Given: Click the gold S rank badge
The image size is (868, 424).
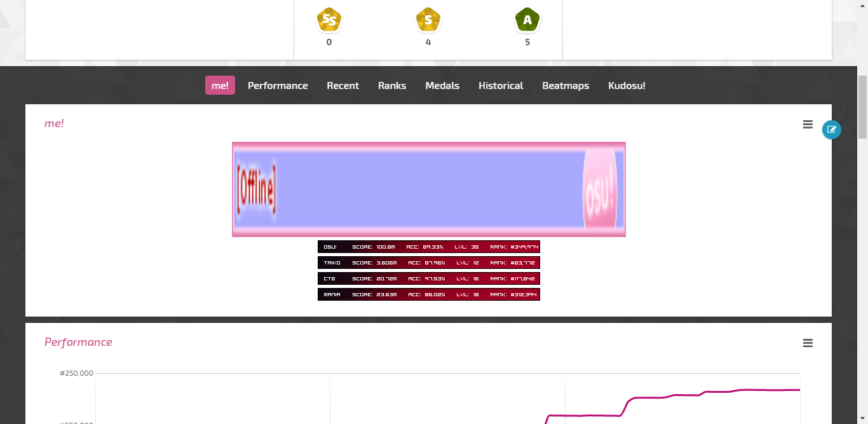Looking at the screenshot, I should coord(428,20).
